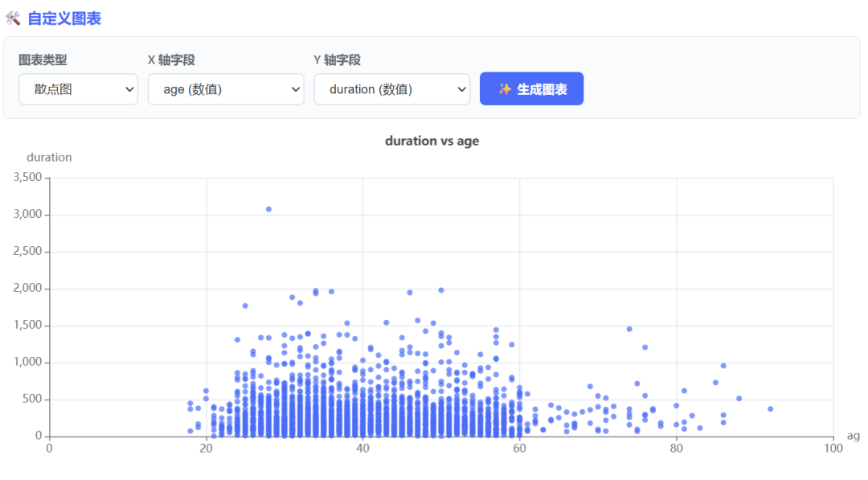This screenshot has height=480, width=868.
Task: Open the 图表类型 dropdown showing 散点图
Action: point(78,89)
